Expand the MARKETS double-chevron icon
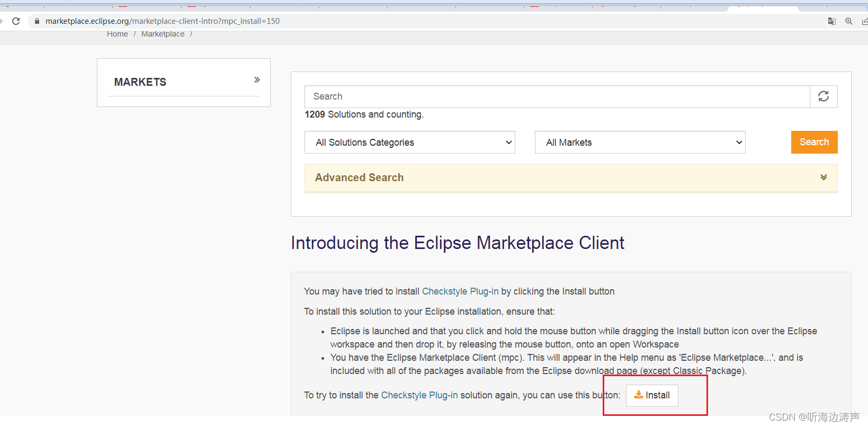The width and height of the screenshot is (868, 427). [257, 80]
